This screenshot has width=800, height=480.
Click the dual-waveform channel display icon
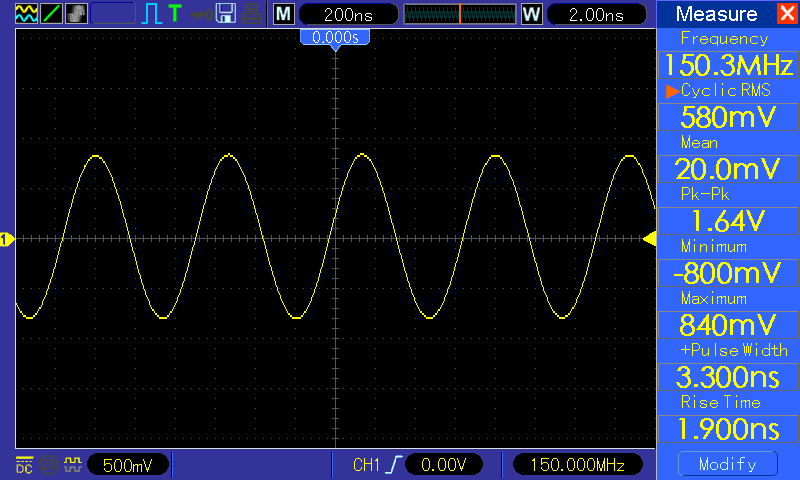point(26,14)
